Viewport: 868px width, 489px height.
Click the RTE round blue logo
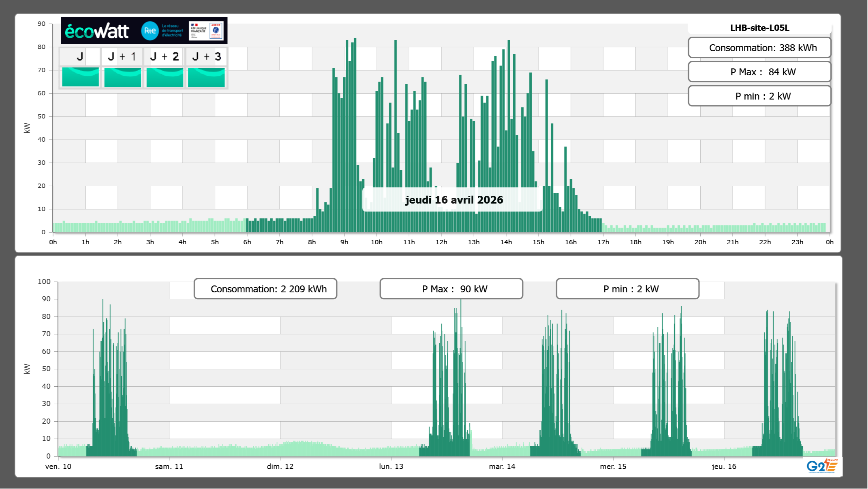150,31
